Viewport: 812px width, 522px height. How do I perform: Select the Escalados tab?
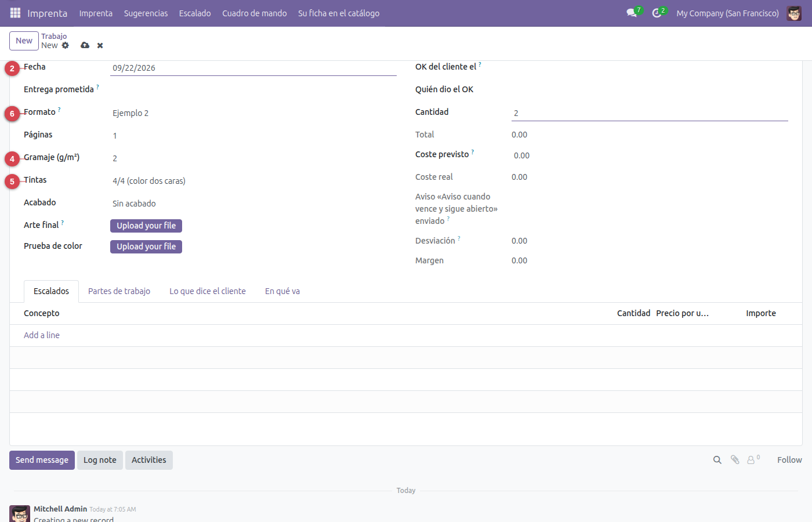click(51, 291)
